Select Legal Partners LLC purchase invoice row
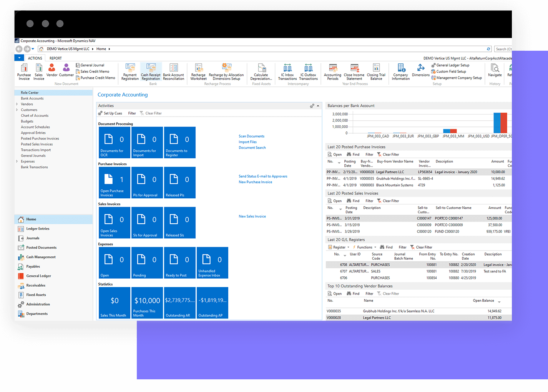 point(419,172)
